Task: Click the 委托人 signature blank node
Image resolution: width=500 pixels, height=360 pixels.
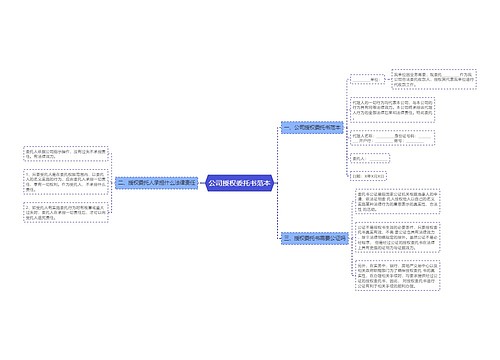Action: click(x=370, y=158)
